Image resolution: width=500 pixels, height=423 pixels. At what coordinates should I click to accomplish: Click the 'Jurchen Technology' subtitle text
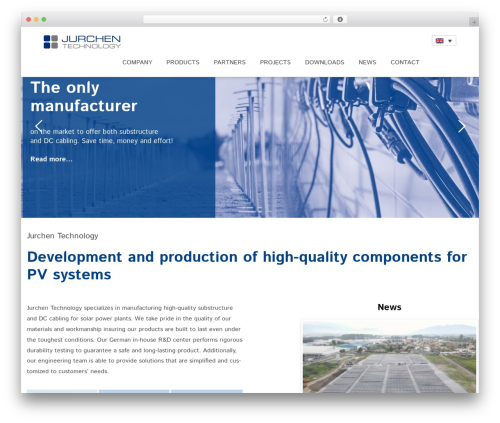pyautogui.click(x=63, y=236)
